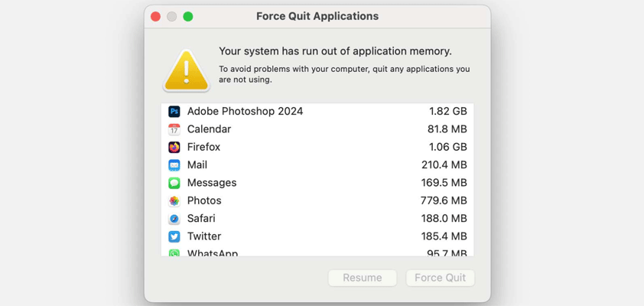This screenshot has height=306, width=644.
Task: Select Adobe Photoshop 2024 row name
Action: (246, 112)
